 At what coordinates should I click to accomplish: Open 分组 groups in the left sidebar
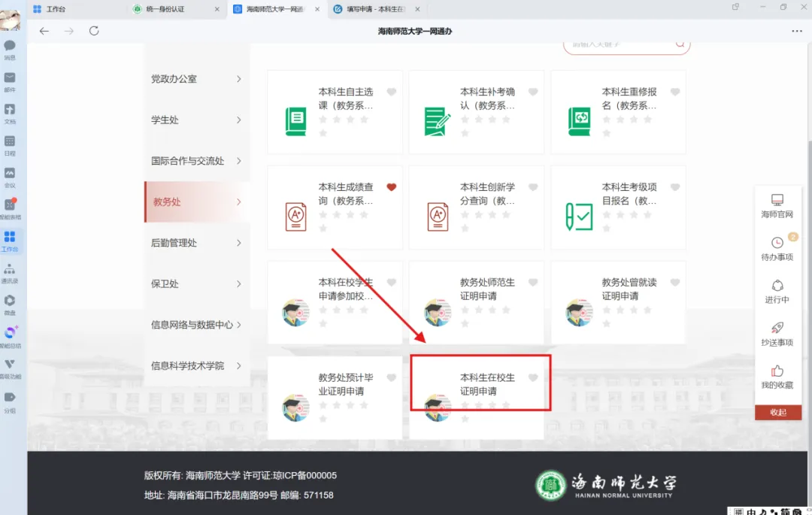pos(9,402)
